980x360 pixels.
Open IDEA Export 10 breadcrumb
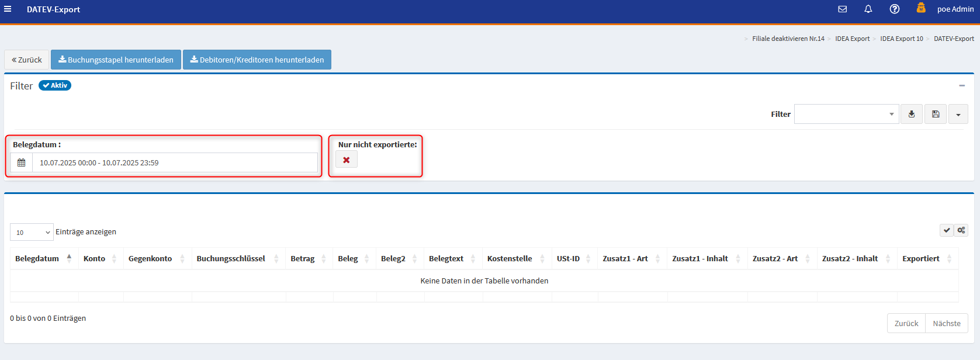(901, 39)
